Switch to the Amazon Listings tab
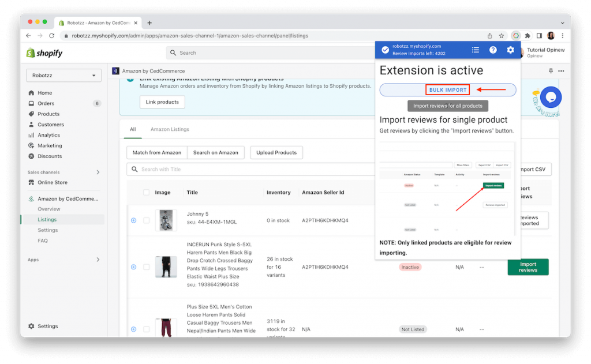 pos(170,129)
